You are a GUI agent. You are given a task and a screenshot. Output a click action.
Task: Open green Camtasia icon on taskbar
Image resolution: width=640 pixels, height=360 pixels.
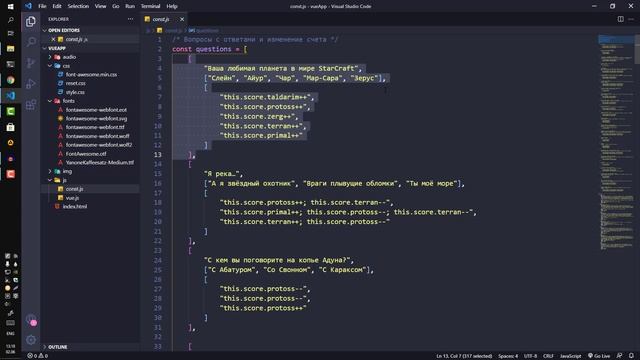[x=11, y=111]
